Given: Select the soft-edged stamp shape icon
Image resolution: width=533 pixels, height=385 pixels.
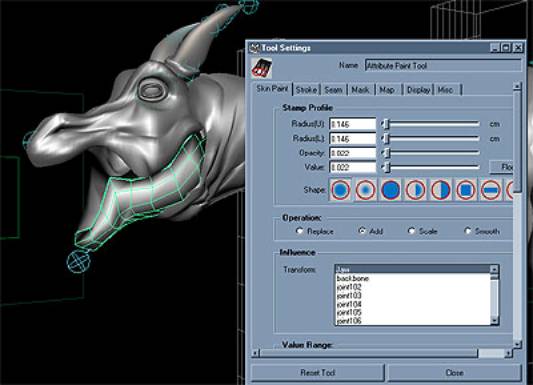Looking at the screenshot, I should coord(366,190).
